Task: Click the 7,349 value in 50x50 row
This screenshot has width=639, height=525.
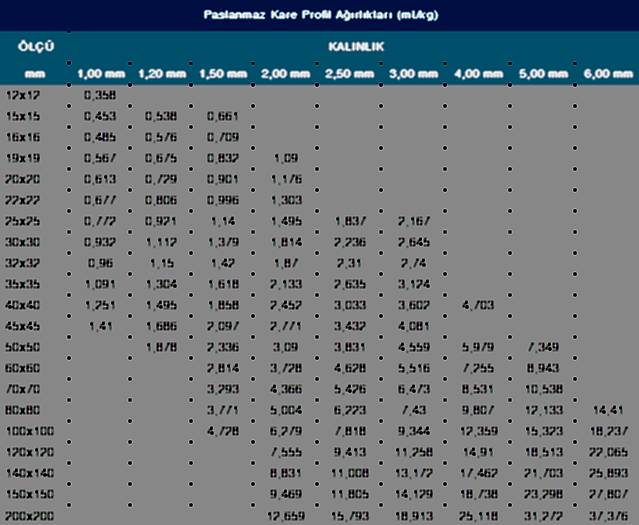Action: pyautogui.click(x=541, y=347)
